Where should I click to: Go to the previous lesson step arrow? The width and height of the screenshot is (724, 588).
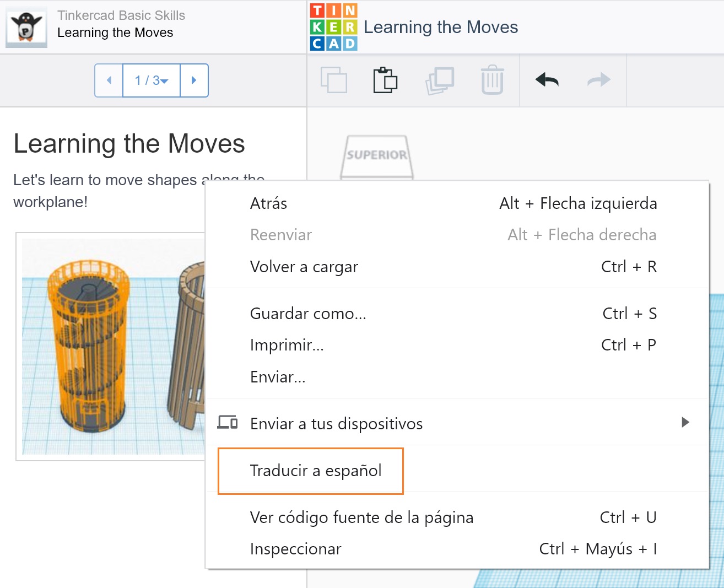109,80
